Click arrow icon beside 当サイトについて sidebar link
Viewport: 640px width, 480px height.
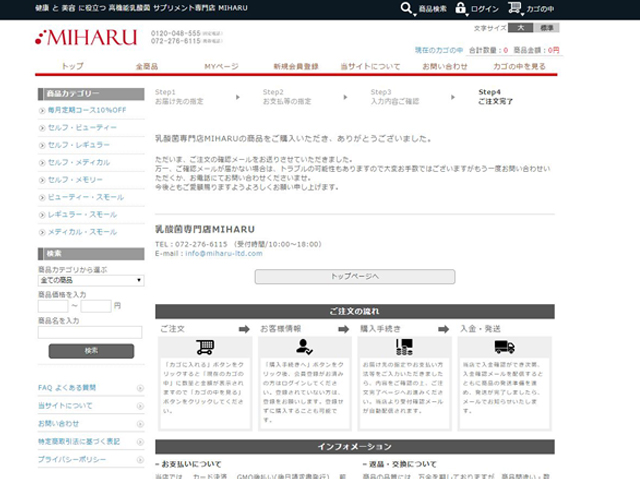(140, 406)
